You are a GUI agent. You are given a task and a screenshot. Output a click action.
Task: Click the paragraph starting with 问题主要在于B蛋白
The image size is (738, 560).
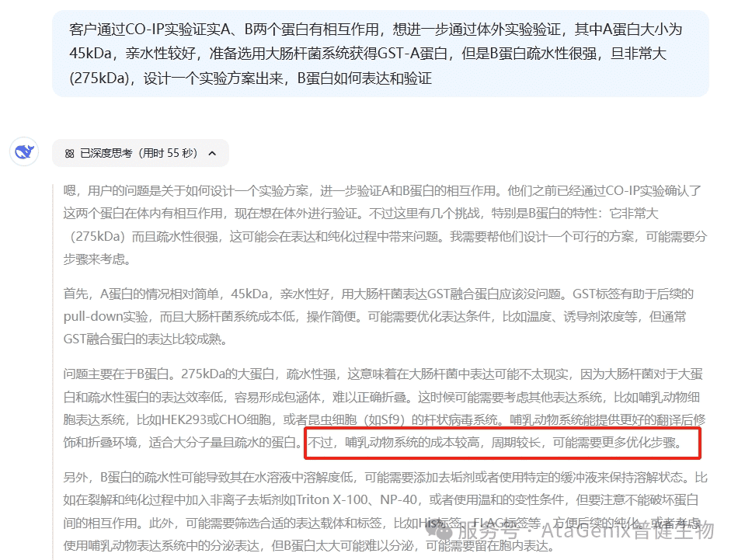click(384, 409)
